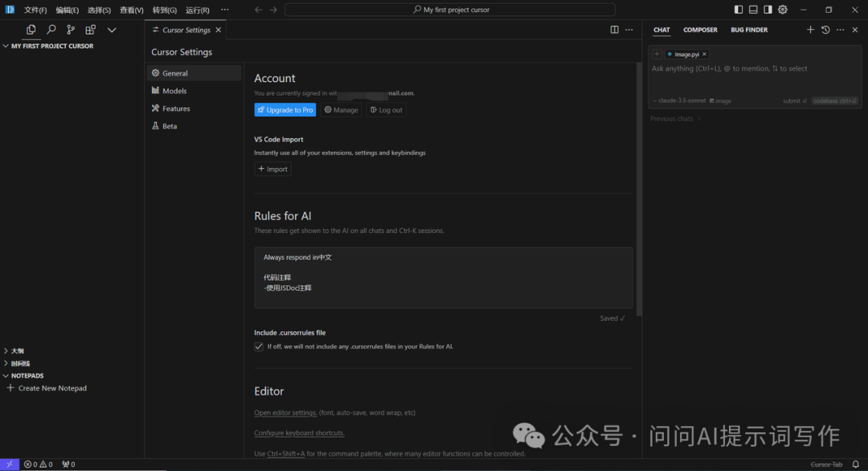Screen dimensions: 868x471
Task: Show more menu items via ellipsis
Action: pos(225,10)
